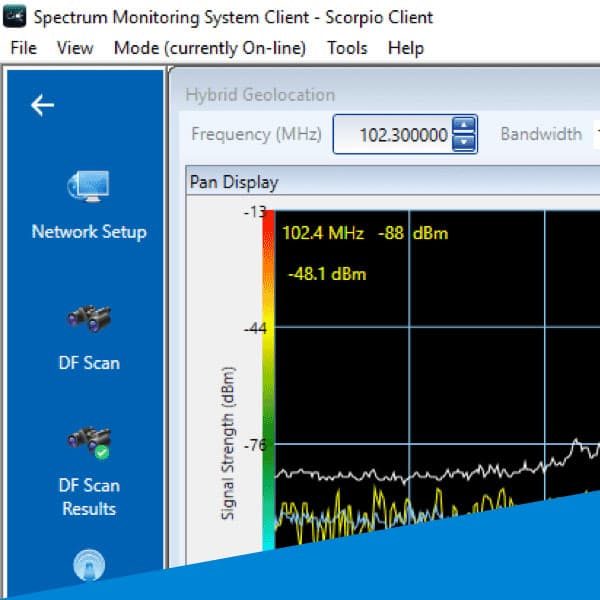Screen dimensions: 600x600
Task: Open Network Setup monitor icon
Action: [89, 186]
